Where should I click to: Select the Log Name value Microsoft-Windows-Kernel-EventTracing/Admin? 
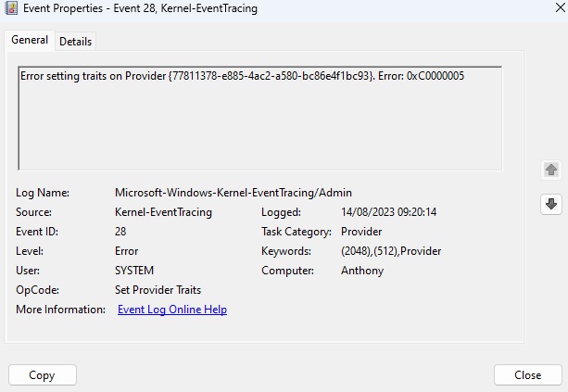pos(234,193)
